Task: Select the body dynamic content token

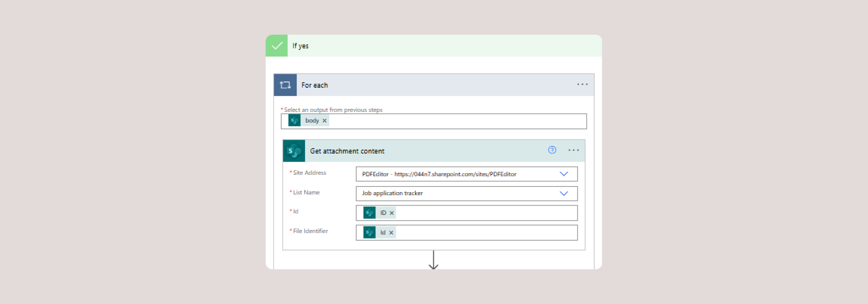Action: pyautogui.click(x=311, y=121)
